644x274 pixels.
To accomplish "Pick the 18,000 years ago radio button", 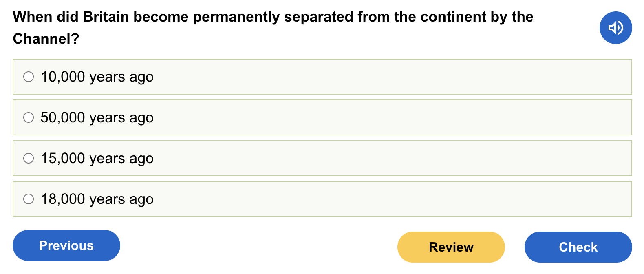I will (x=29, y=199).
